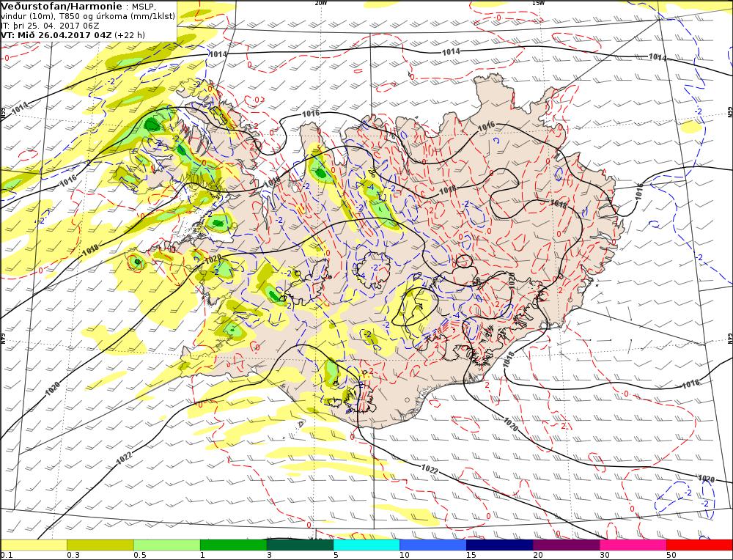The height and width of the screenshot is (560, 733).
Task: Choose the cyan 5 mm legend swatch
Action: [366, 545]
